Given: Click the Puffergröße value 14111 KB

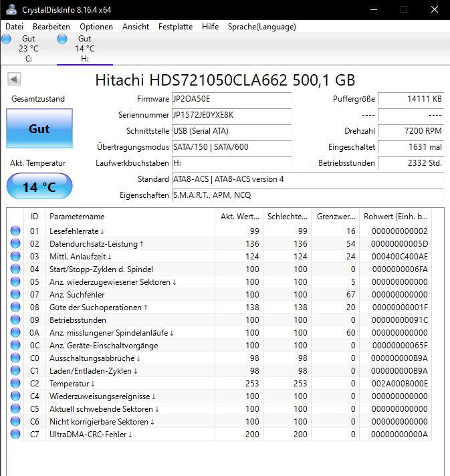Looking at the screenshot, I should pos(411,99).
